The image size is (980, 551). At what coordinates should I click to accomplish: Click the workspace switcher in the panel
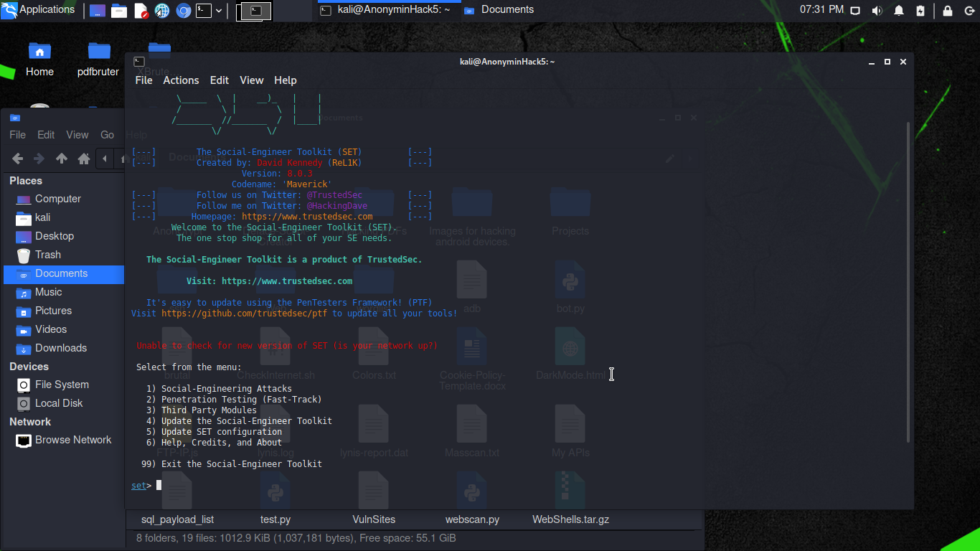pyautogui.click(x=255, y=10)
